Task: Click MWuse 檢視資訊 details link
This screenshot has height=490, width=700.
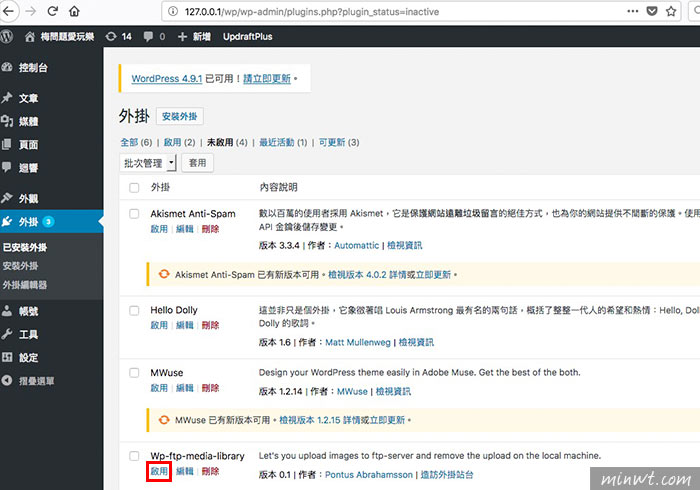Action: coord(393,391)
